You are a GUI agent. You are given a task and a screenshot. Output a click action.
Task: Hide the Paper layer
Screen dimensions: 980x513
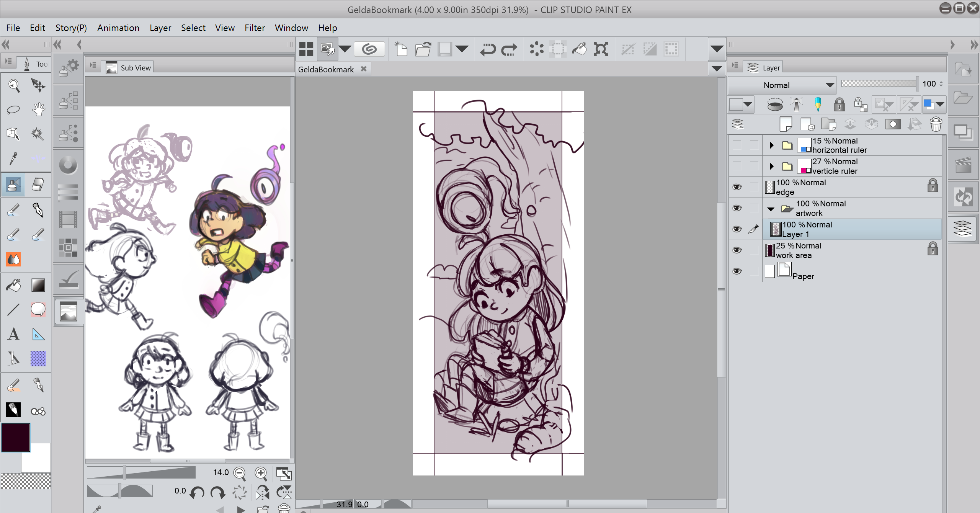pyautogui.click(x=737, y=271)
